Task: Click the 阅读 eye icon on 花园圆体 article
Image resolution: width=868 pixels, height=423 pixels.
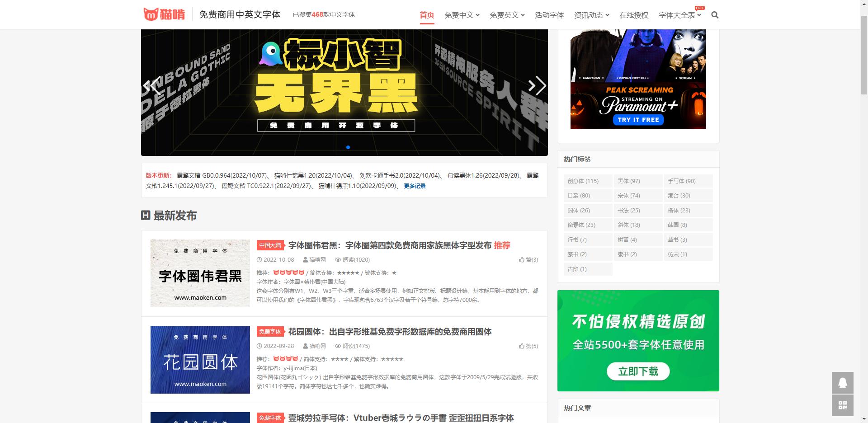Action: [x=338, y=346]
